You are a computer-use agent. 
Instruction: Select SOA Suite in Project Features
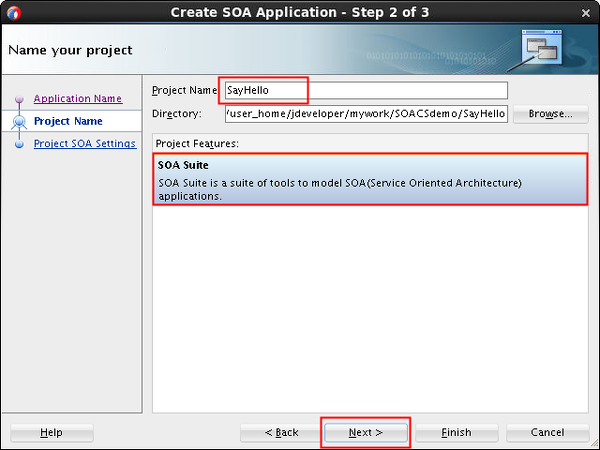pos(370,179)
